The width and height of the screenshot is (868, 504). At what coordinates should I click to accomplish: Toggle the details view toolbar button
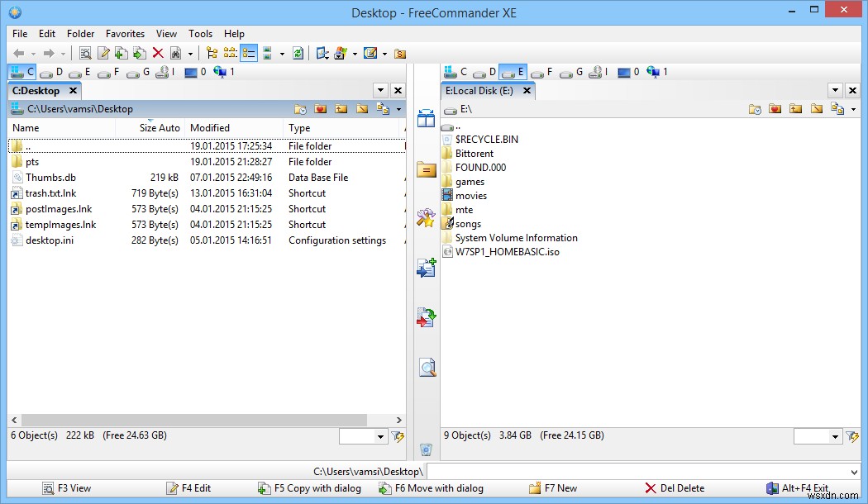(x=249, y=53)
